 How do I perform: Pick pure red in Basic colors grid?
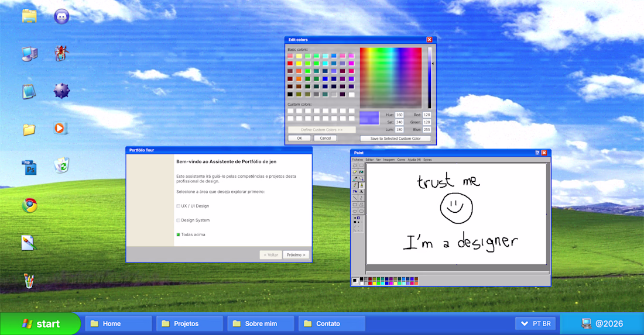click(x=290, y=64)
